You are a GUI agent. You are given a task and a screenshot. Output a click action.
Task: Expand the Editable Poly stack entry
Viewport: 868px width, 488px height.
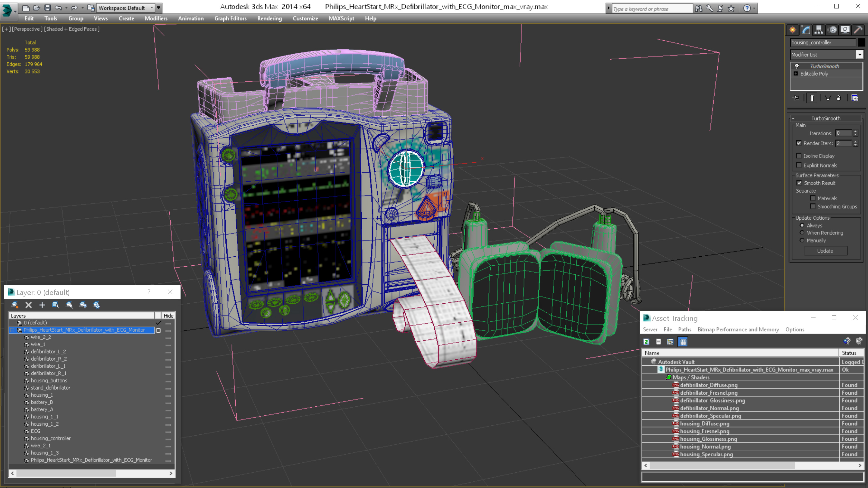796,74
